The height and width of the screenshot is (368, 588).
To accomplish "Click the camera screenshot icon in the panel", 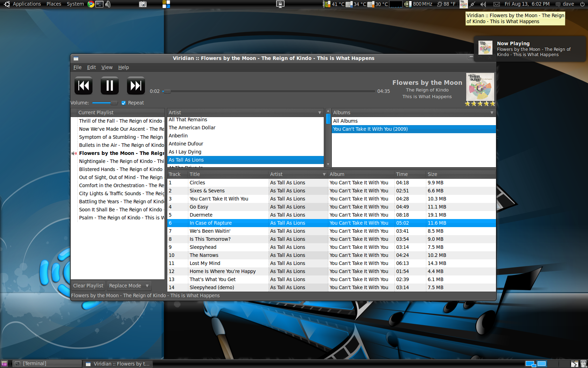I will (143, 4).
